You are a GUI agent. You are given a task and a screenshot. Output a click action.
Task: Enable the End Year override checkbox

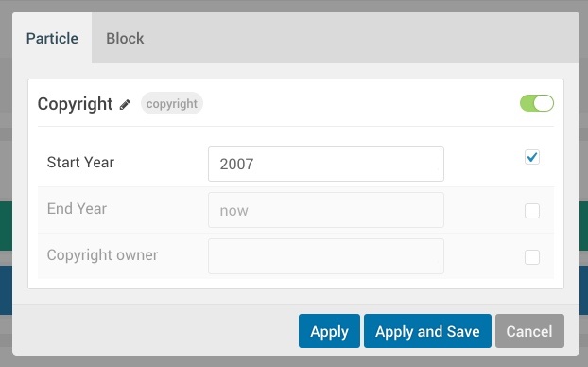click(x=531, y=211)
